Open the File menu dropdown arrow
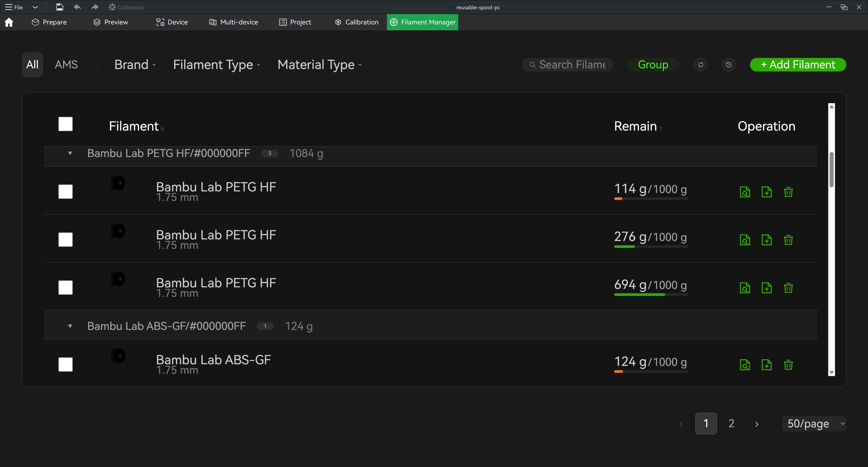This screenshot has width=868, height=467. click(x=35, y=7)
